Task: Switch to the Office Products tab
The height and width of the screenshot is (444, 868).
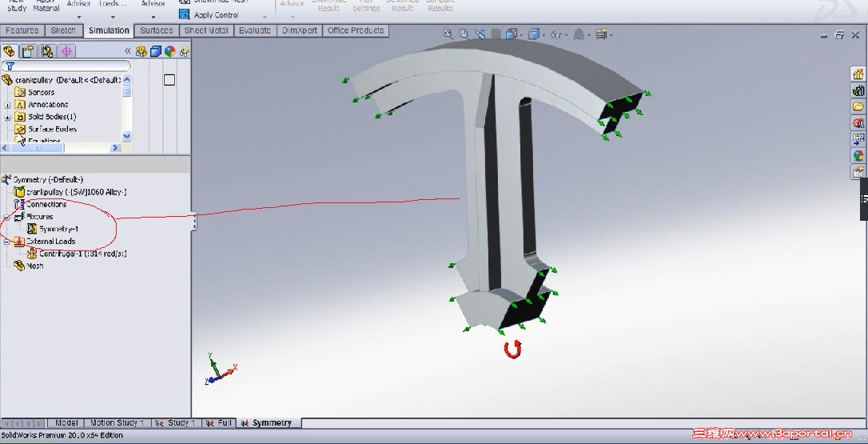Action: tap(356, 30)
